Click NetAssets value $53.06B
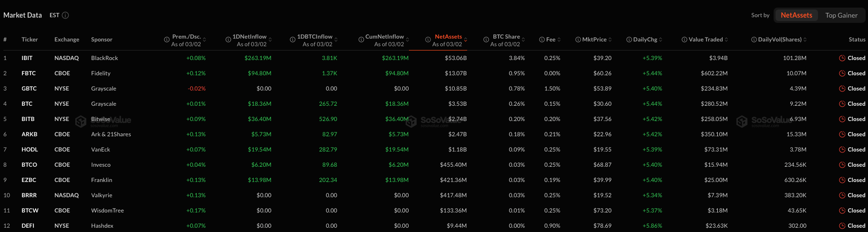Image resolution: width=868 pixels, height=232 pixels. [456, 58]
